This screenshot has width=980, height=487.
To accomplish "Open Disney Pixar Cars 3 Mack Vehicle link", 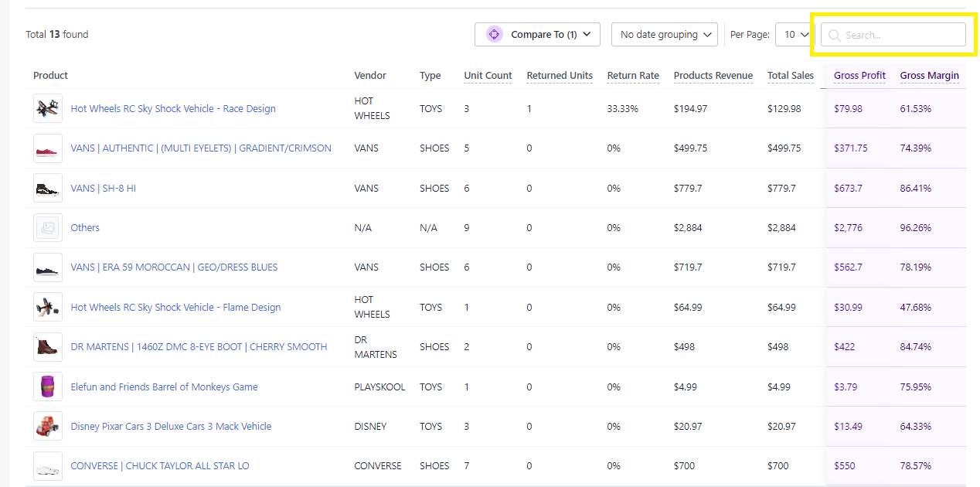I will tap(171, 427).
